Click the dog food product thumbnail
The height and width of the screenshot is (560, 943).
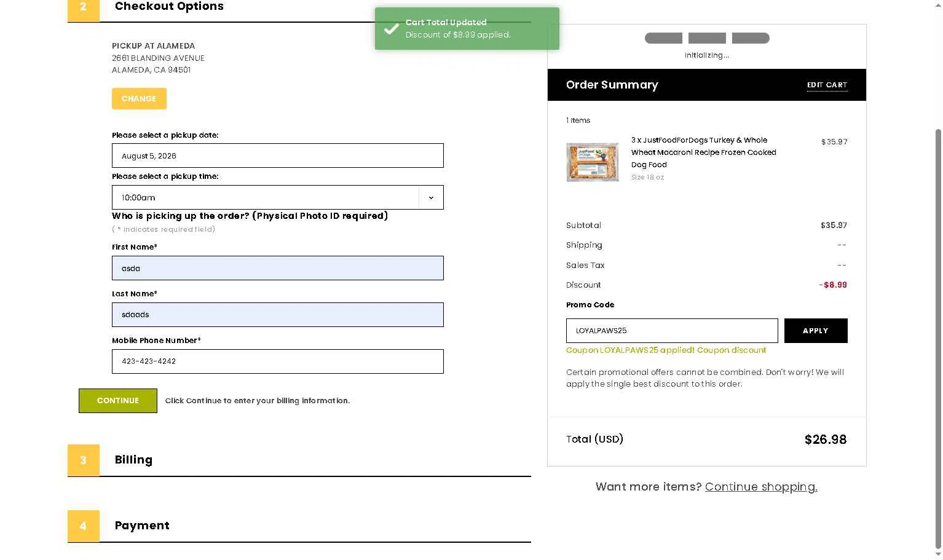point(593,162)
